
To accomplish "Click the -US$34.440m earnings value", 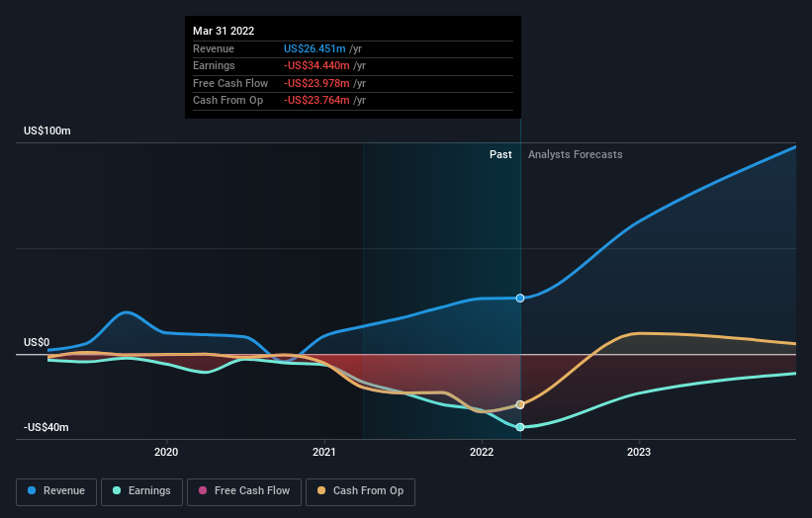I will point(316,65).
